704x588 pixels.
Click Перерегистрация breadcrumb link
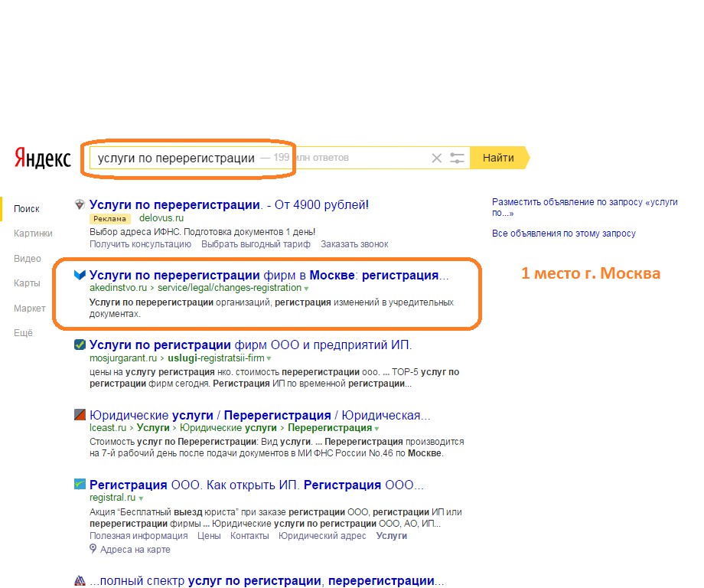(x=330, y=428)
